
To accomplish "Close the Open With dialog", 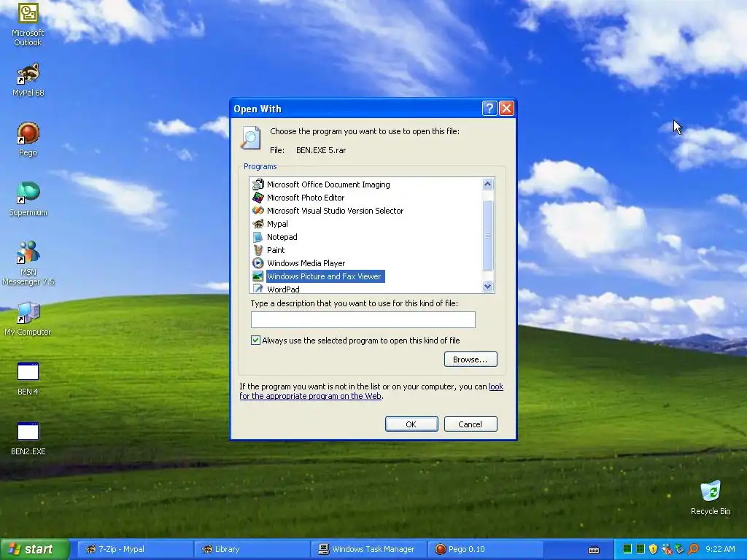I will pos(506,109).
